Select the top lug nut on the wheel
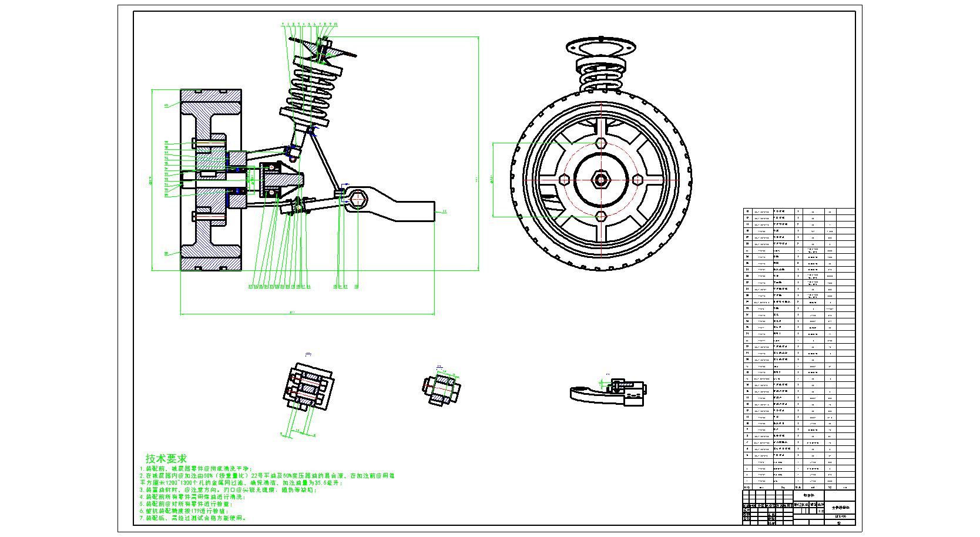 [600, 143]
